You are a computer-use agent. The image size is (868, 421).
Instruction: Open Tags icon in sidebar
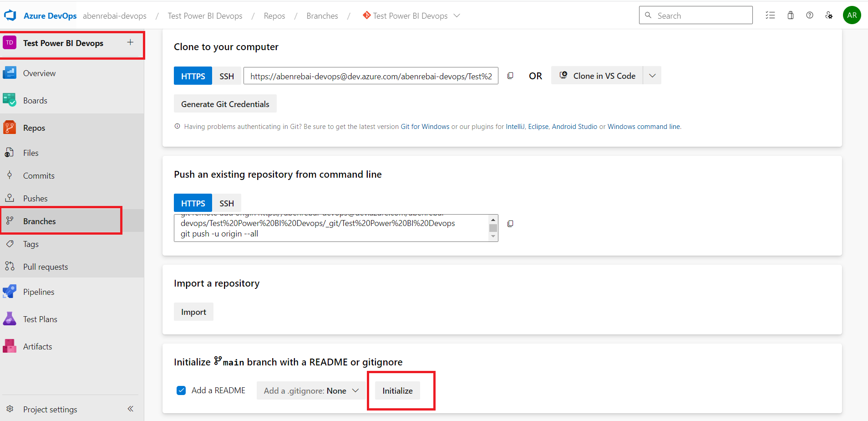[x=10, y=244]
